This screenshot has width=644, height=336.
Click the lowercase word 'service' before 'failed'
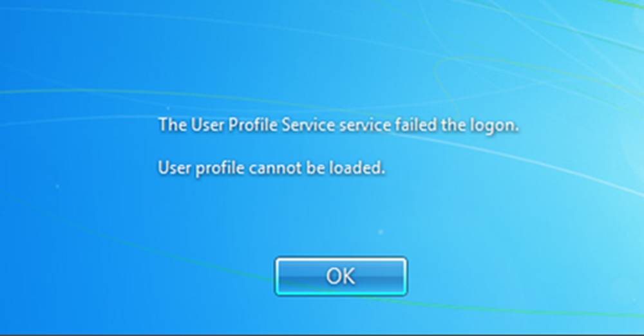click(365, 125)
